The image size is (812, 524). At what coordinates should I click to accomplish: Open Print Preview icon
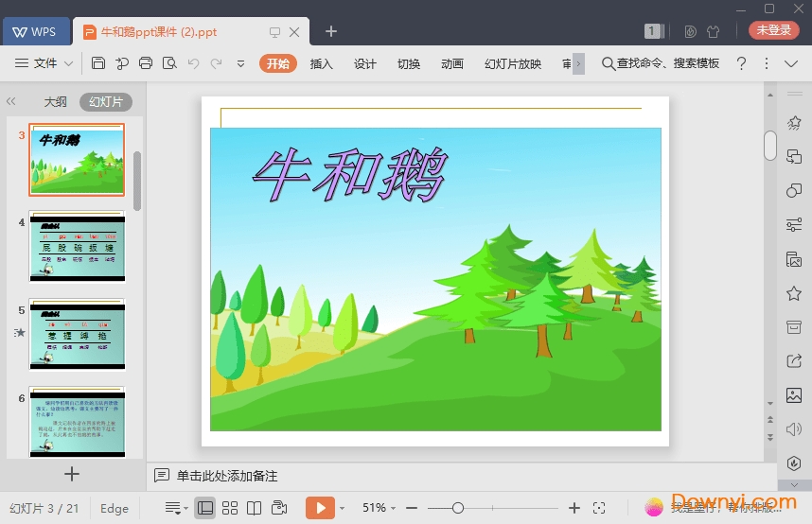point(169,63)
